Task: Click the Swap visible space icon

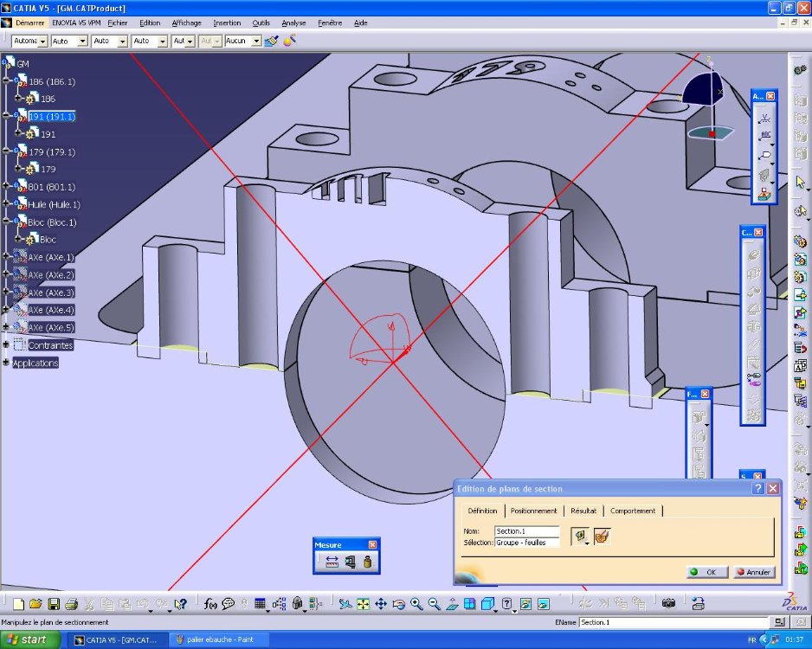Action: 544,604
